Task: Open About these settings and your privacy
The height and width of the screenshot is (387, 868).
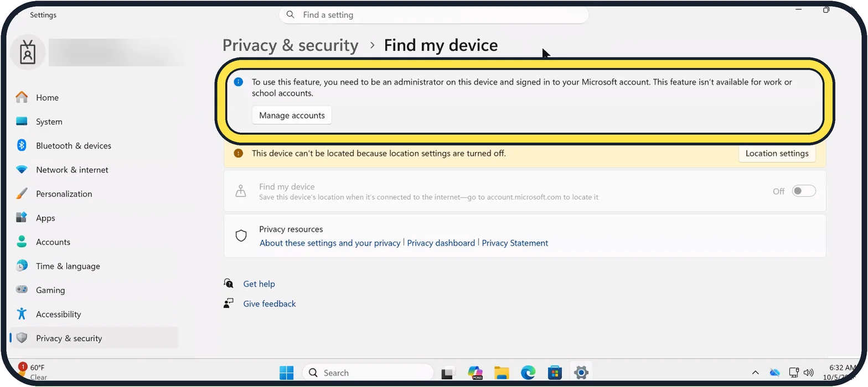Action: (x=330, y=243)
